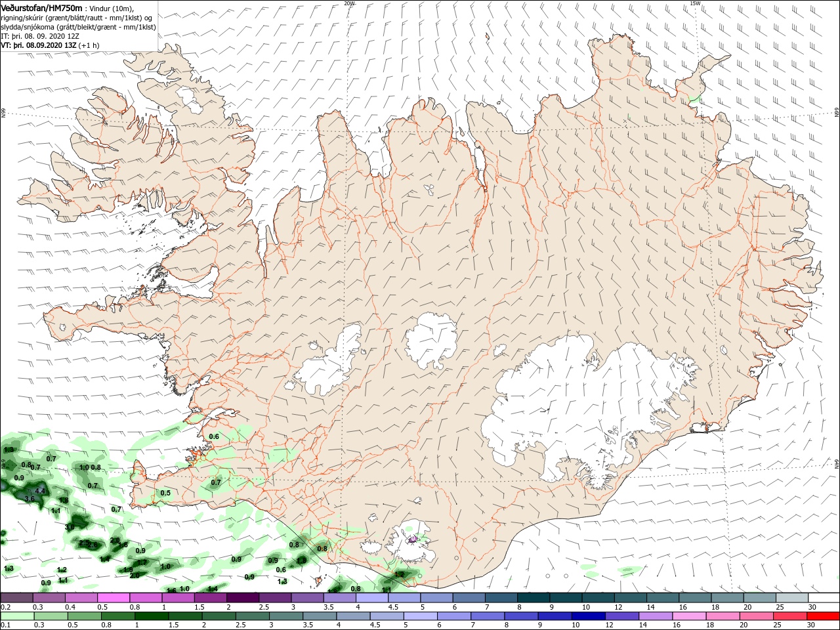Screen dimensions: 840x630
Task: Select the 7 blue lower legend swatch
Action: point(488,616)
